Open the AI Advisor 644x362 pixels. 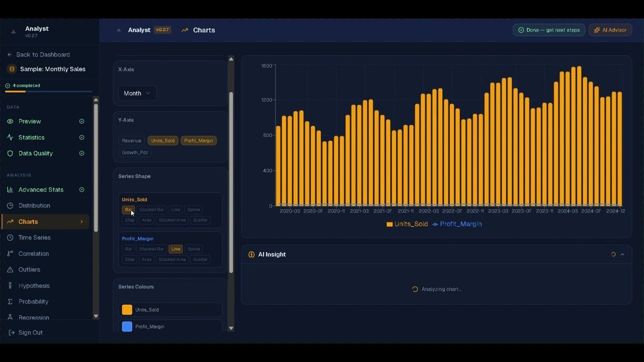pyautogui.click(x=610, y=30)
